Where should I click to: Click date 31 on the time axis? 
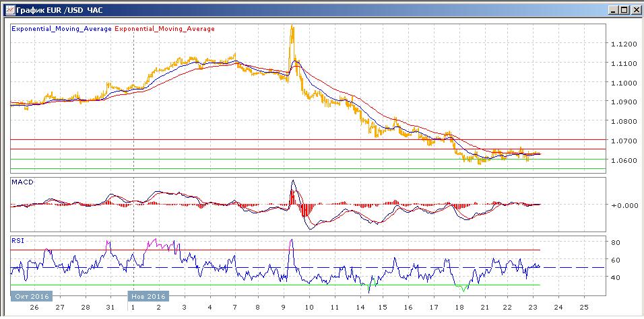108,307
